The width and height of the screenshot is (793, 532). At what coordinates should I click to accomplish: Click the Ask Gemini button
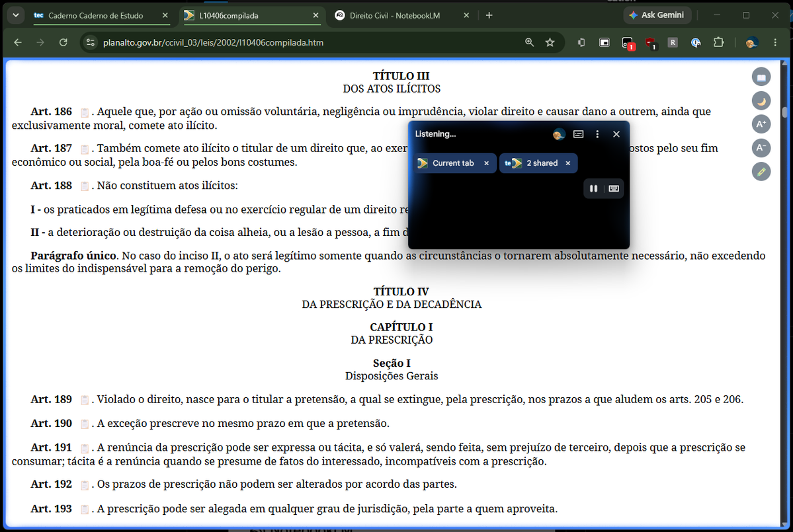point(657,15)
